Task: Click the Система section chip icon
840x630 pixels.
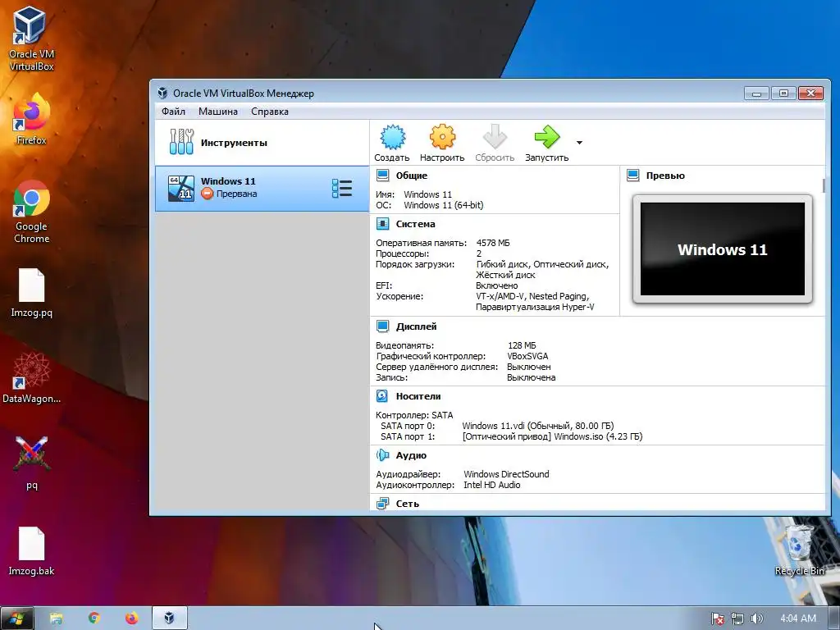Action: point(382,223)
